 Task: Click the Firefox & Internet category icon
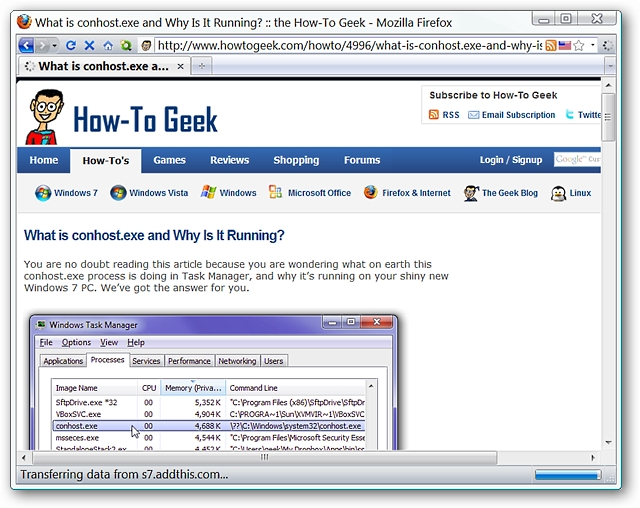click(371, 192)
